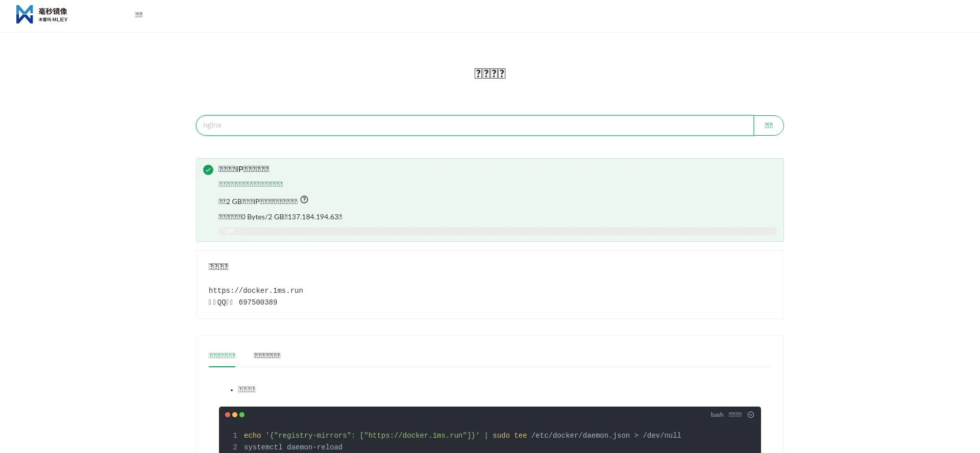The height and width of the screenshot is (453, 980).
Task: Click the copy-code text next to bash label
Action: pyautogui.click(x=735, y=415)
